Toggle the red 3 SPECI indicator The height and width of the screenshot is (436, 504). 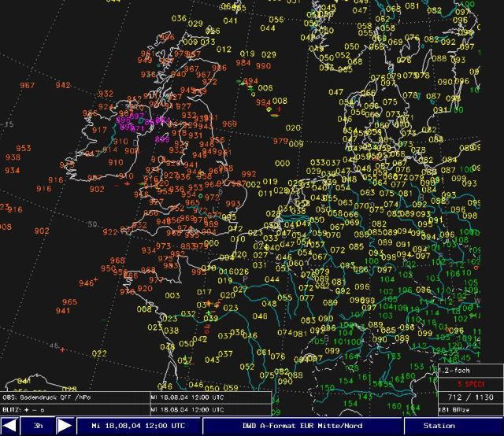[x=469, y=383]
